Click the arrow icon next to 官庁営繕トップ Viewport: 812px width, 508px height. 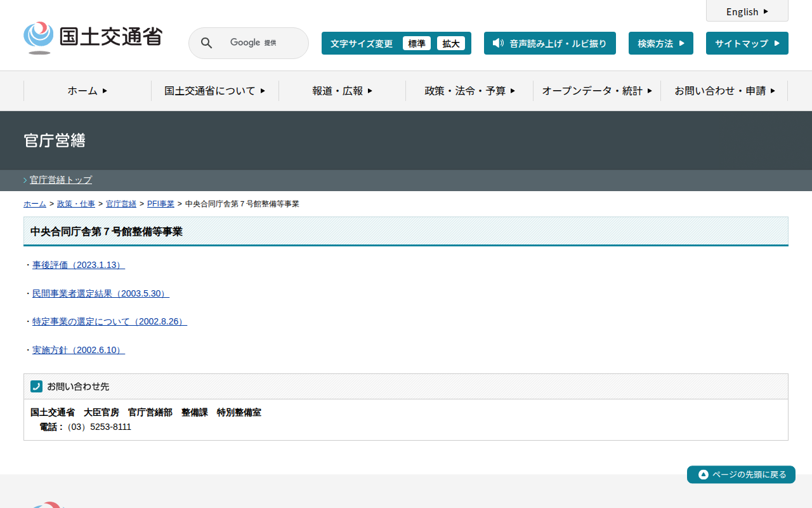[x=25, y=180]
